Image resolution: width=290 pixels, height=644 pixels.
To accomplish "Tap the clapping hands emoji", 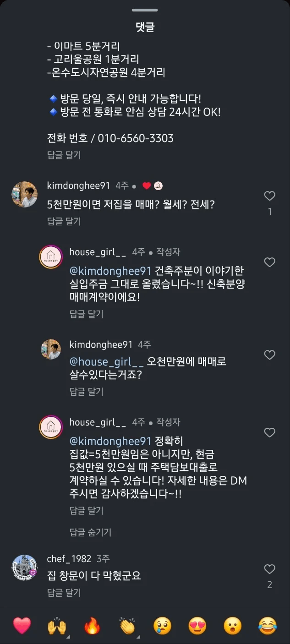I will 127,626.
